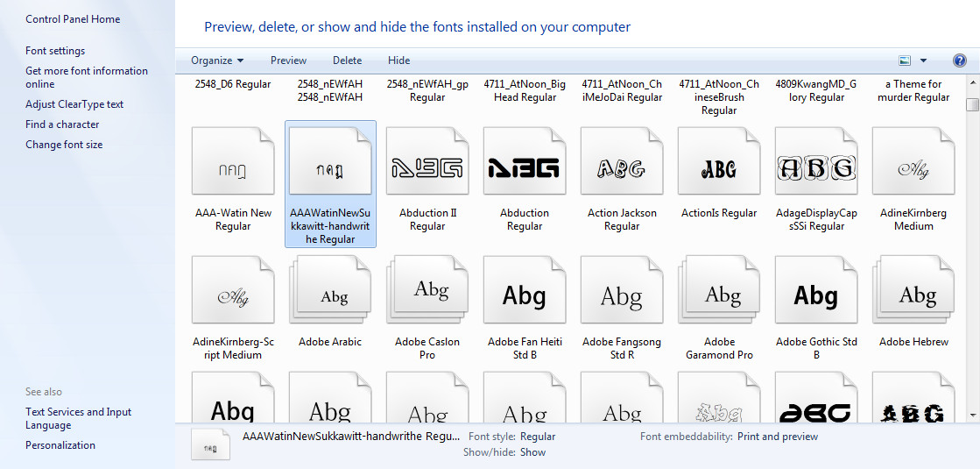This screenshot has width=980, height=469.
Task: Click the 4809KwangMD_Glory Regular label
Action: (816, 90)
